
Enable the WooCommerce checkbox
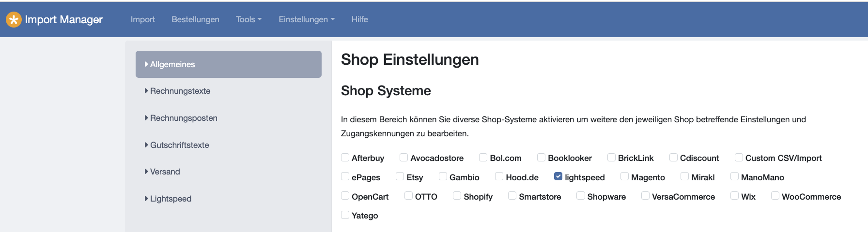775,196
